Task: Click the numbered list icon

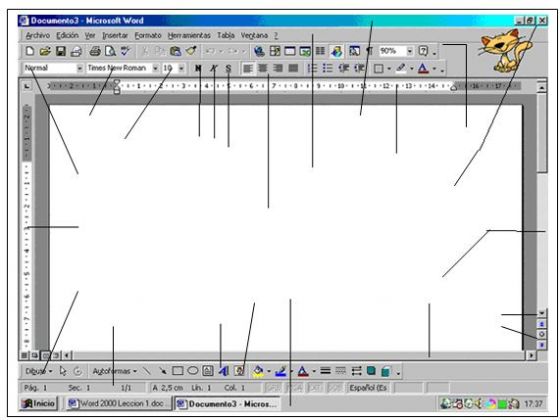Action: (312, 68)
